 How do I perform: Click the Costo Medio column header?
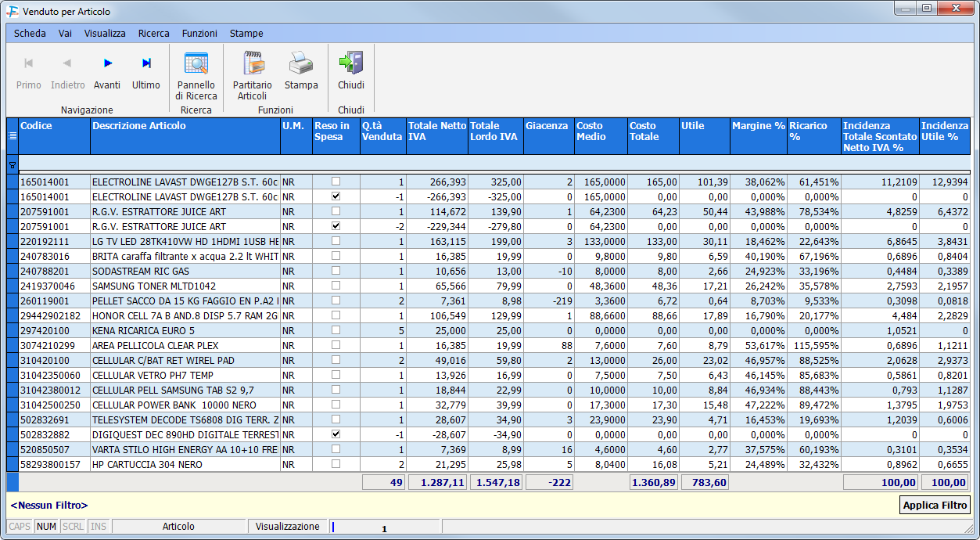coord(601,136)
